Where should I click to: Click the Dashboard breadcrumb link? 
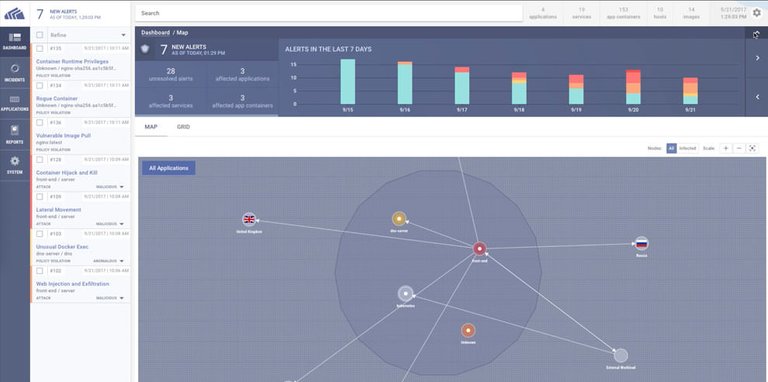point(155,32)
